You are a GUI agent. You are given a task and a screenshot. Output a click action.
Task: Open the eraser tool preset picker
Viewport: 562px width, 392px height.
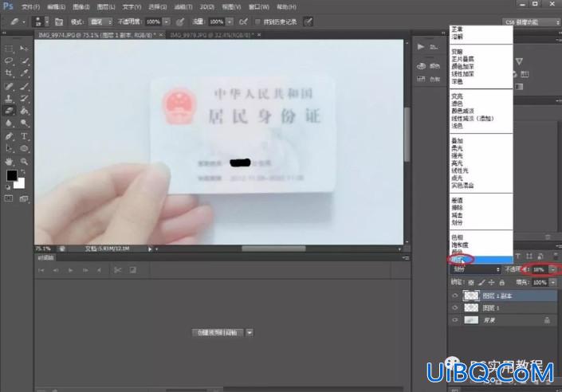click(x=17, y=22)
